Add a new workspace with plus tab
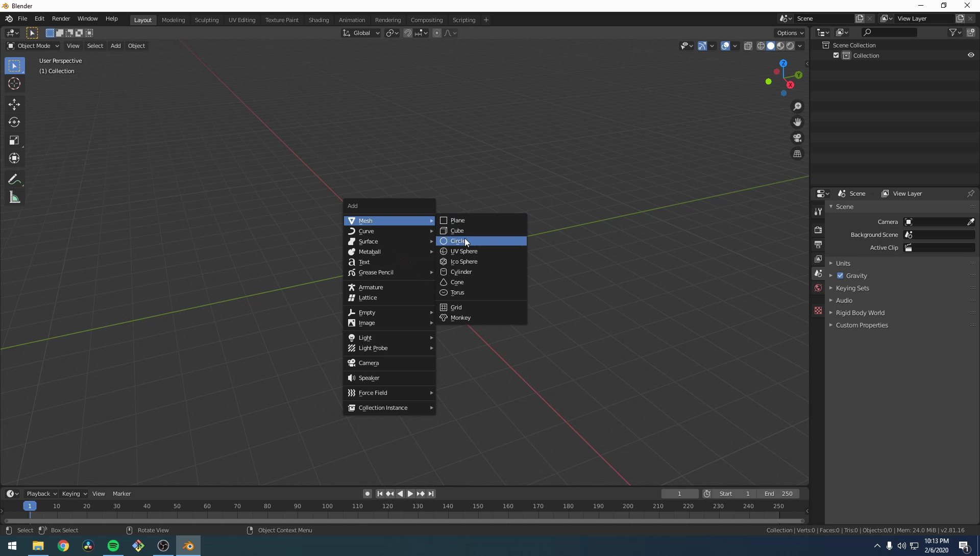This screenshot has width=980, height=556. (x=486, y=20)
